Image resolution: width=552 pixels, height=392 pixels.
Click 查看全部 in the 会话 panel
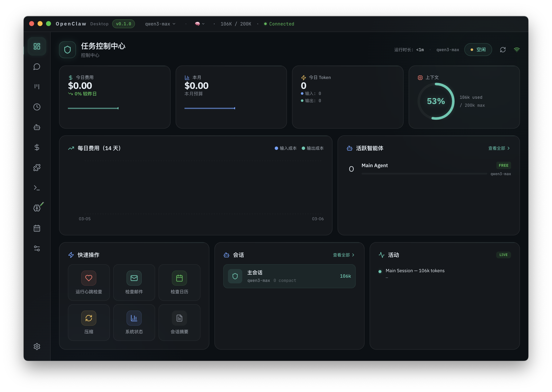tap(343, 255)
